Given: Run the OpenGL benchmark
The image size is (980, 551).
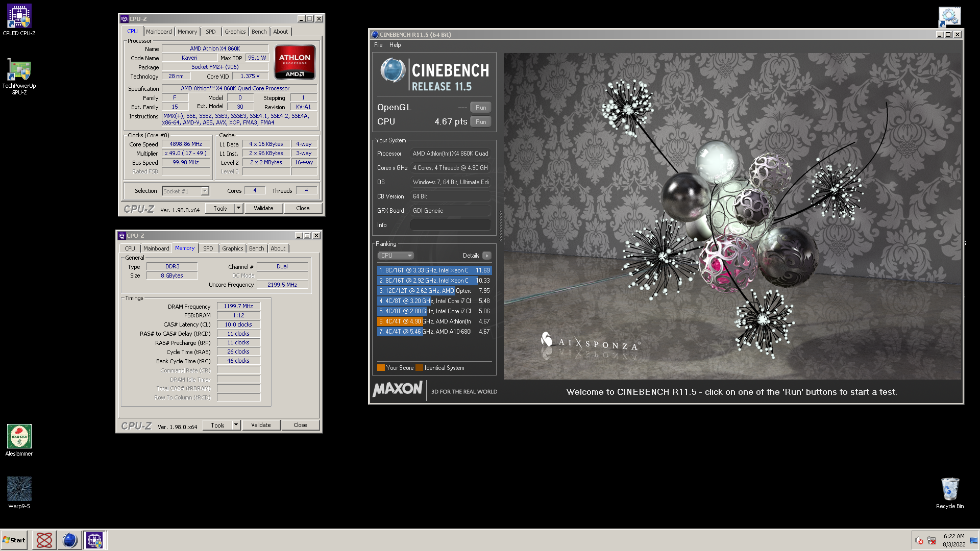Looking at the screenshot, I should click(x=481, y=108).
